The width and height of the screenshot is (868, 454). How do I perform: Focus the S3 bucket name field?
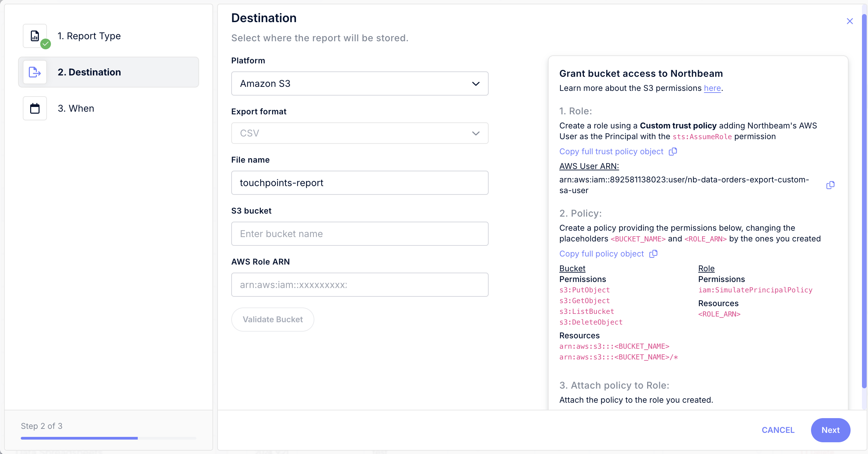359,234
